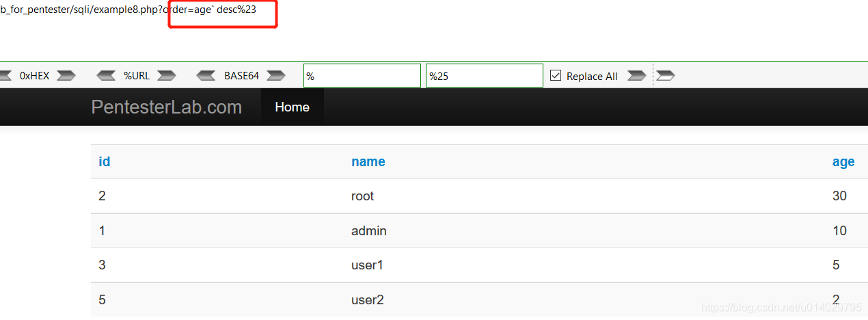The image size is (868, 320).
Task: Select the name cell 'user1'
Action: (368, 265)
